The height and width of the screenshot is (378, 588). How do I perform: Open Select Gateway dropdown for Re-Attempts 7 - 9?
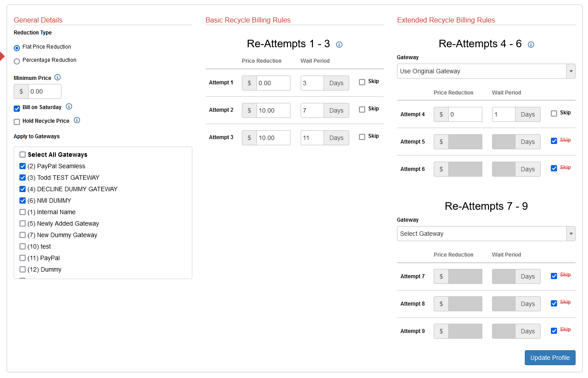[x=486, y=234]
